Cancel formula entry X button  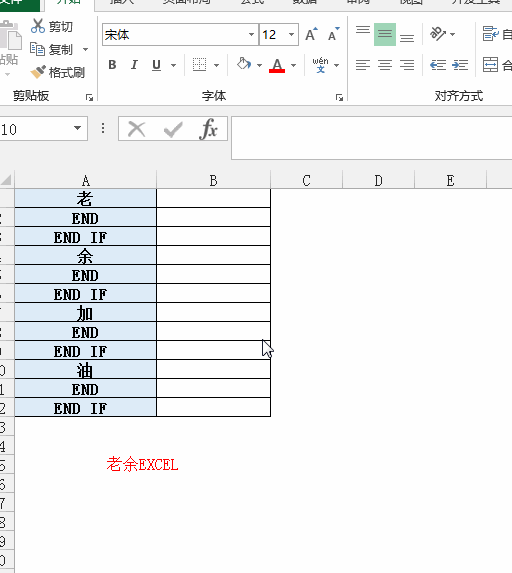point(137,129)
